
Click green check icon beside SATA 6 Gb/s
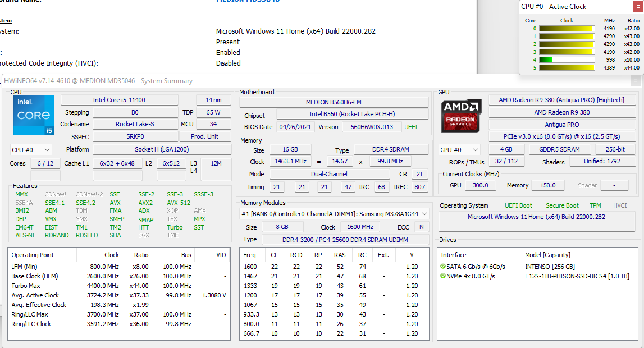coord(443,267)
